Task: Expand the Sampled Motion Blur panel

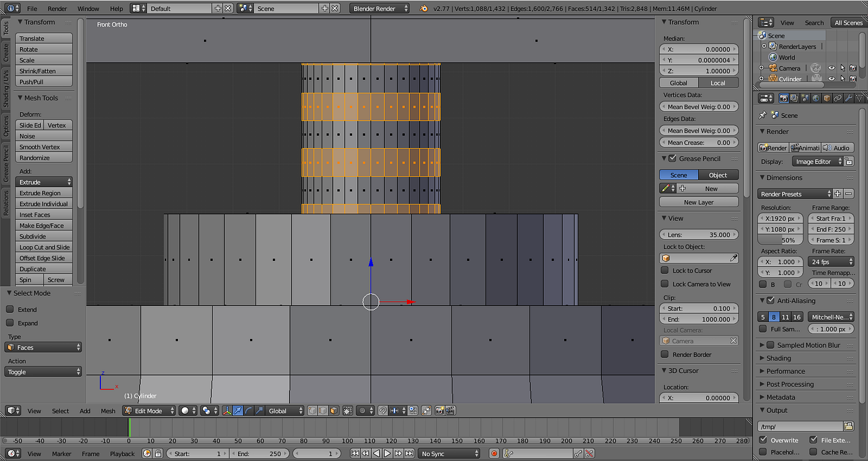Action: (763, 345)
